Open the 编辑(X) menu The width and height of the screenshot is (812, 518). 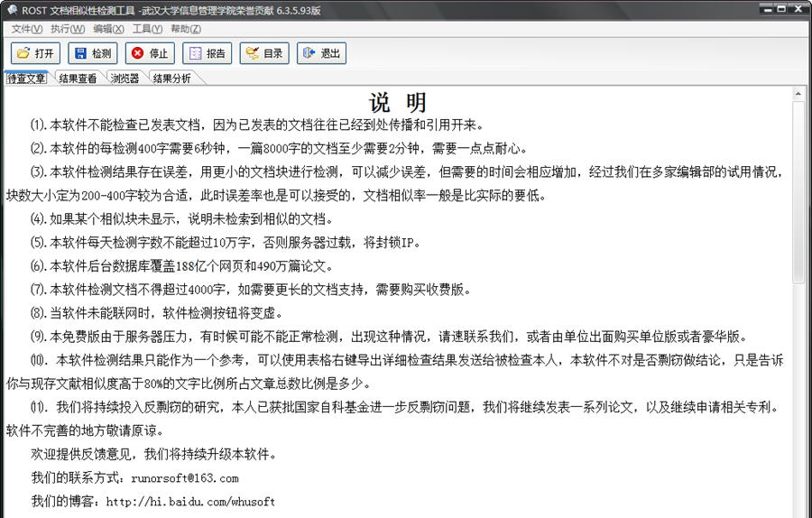pyautogui.click(x=109, y=29)
